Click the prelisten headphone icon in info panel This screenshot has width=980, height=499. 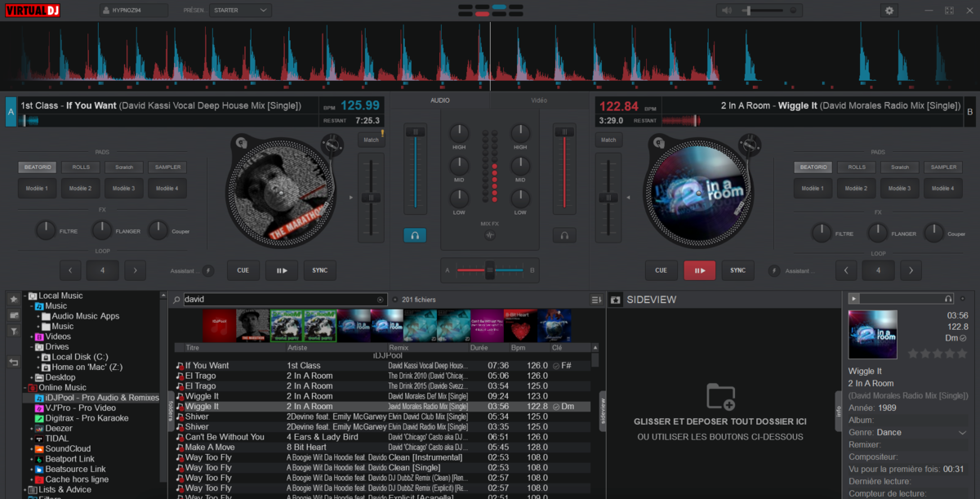(x=948, y=299)
